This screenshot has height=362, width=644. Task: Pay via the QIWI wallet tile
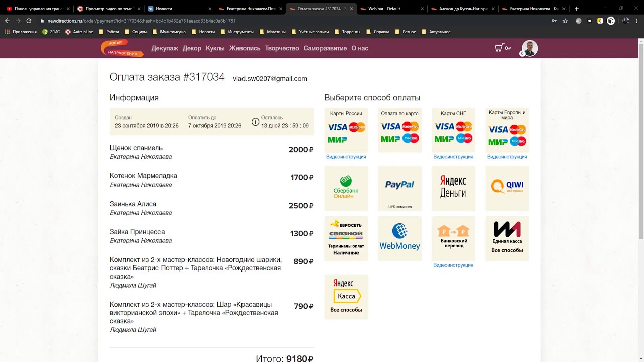tap(507, 189)
